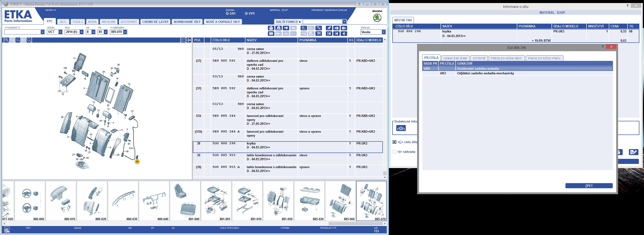
Task: Select the zoom-to-area magnifier tool
Action: [x=18, y=40]
